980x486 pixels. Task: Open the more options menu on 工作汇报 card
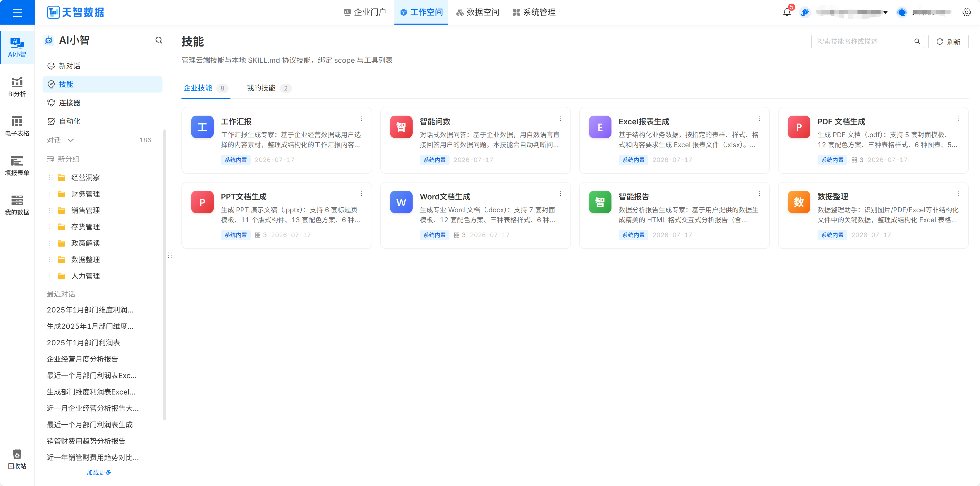coord(361,118)
